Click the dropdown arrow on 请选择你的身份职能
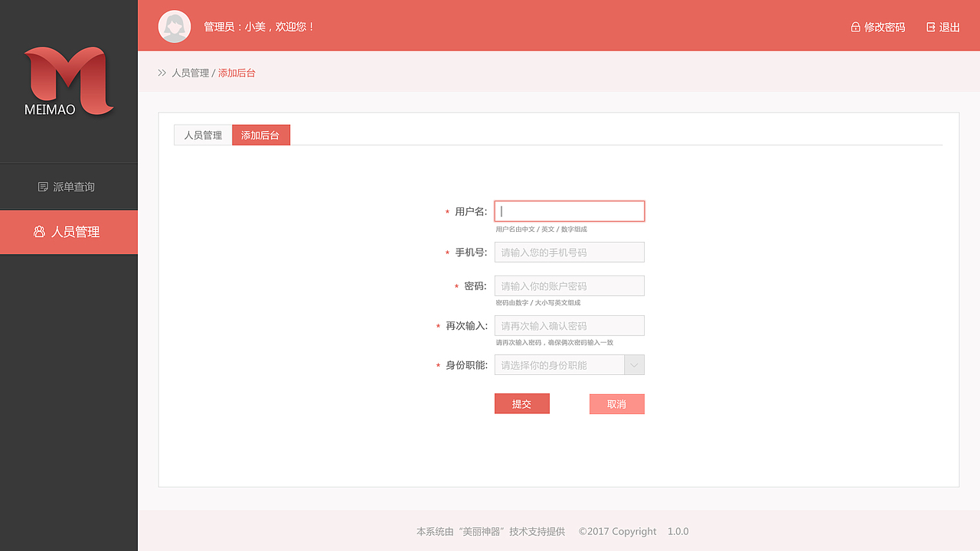The image size is (980, 551). [634, 364]
